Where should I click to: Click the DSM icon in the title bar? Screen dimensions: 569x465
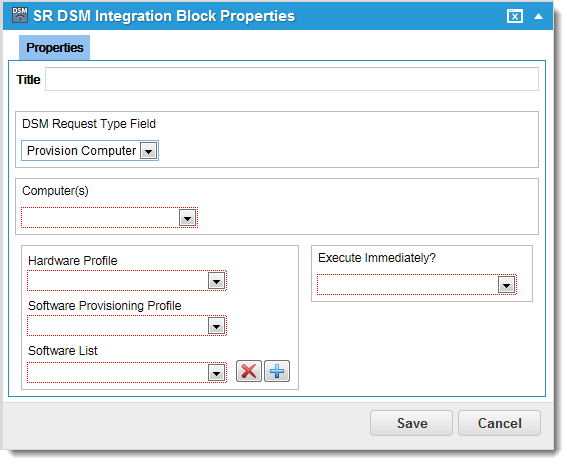point(20,15)
